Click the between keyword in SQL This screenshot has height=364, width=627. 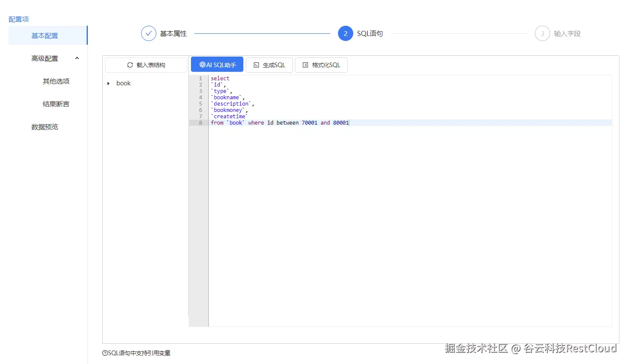coord(288,123)
